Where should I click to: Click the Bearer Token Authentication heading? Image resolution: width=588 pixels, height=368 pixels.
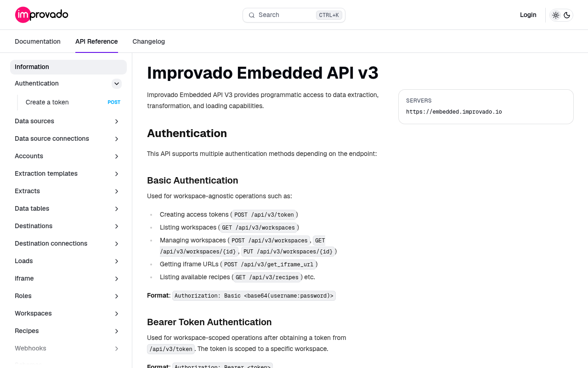pyautogui.click(x=209, y=322)
